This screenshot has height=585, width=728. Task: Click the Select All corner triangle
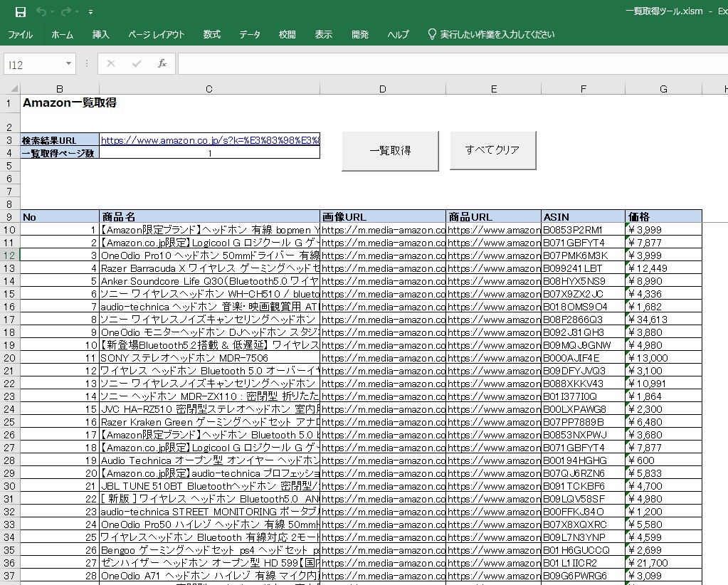click(14, 88)
